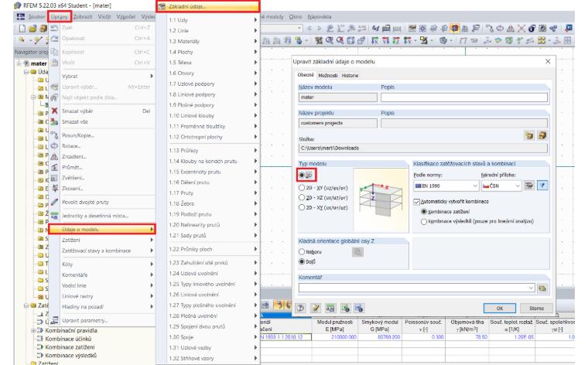Click the red cross delete icon top toolbar
The image size is (588, 365).
521,29
